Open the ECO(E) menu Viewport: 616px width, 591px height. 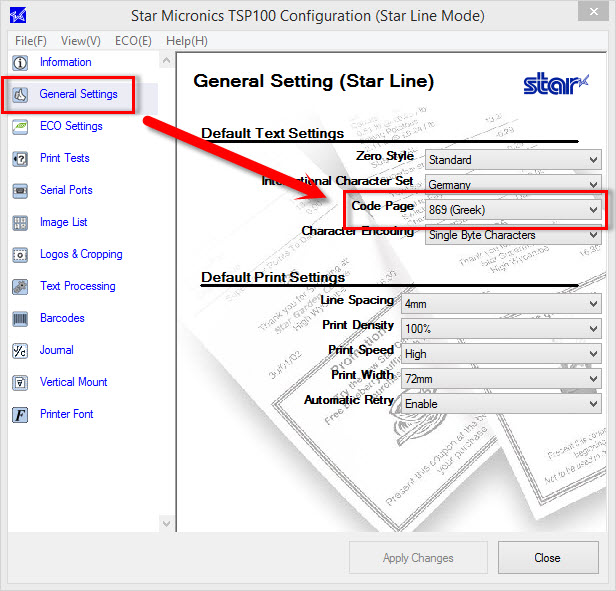(x=133, y=41)
